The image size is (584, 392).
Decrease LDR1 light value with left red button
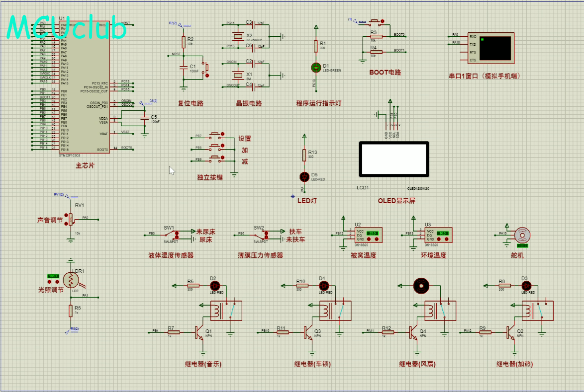click(50, 282)
